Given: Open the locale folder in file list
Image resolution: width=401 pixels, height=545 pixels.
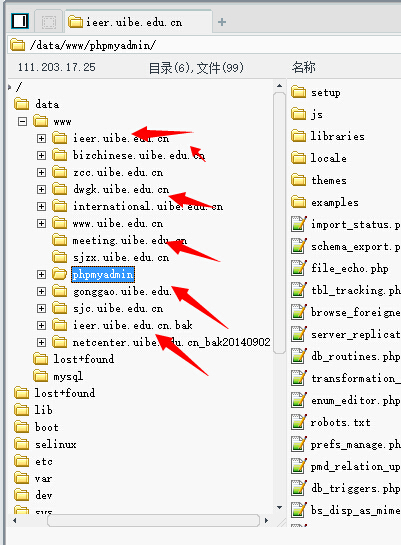Looking at the screenshot, I should [328, 158].
